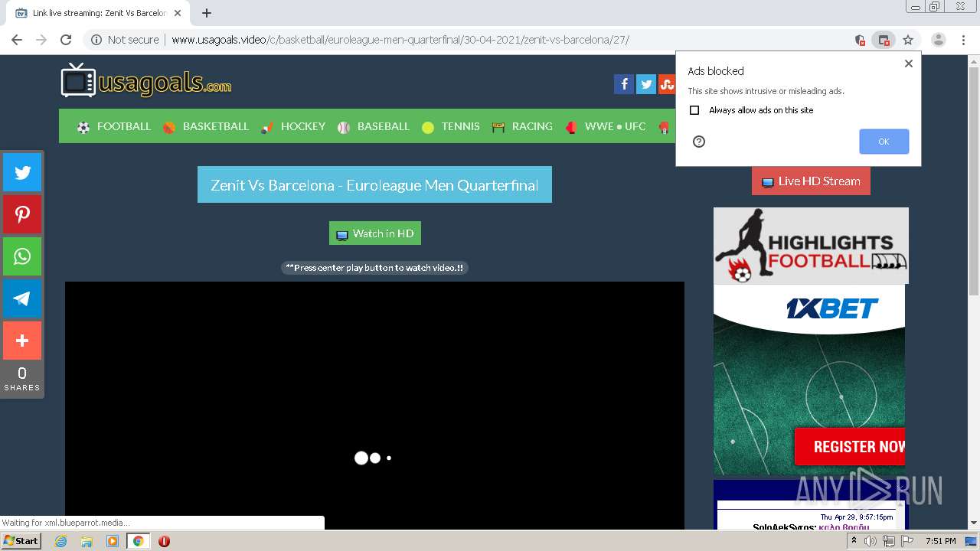
Task: Click the Zenit Vs Barcelona title banner
Action: pyautogui.click(x=374, y=184)
